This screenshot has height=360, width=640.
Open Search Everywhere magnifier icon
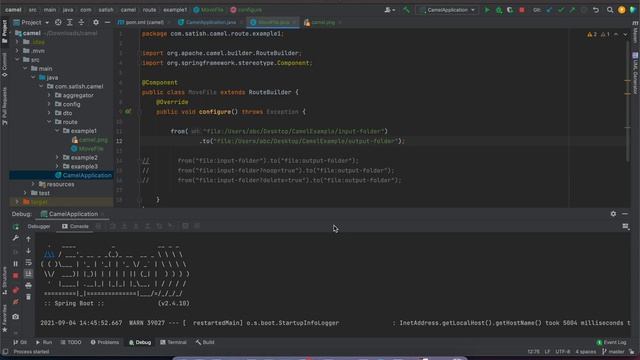pyautogui.click(x=610, y=10)
